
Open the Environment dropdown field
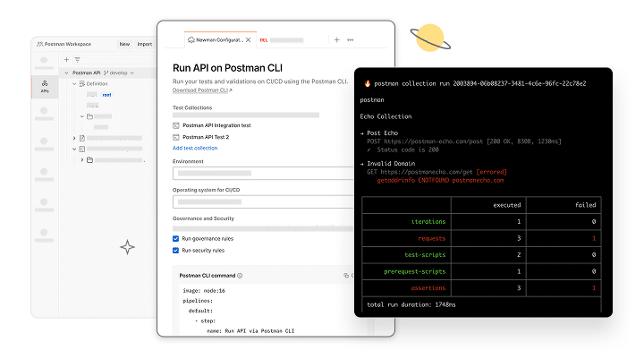263,173
